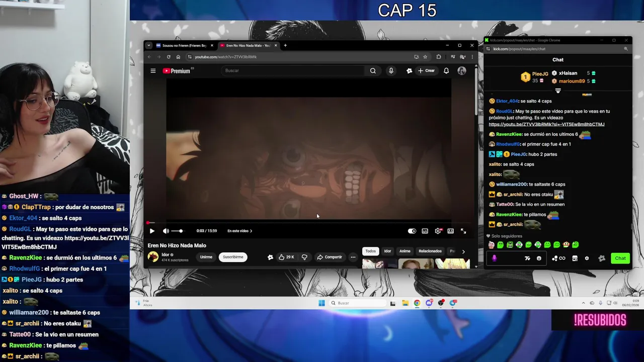Open File Explorer from the taskbar
The image size is (644, 362).
(x=405, y=303)
